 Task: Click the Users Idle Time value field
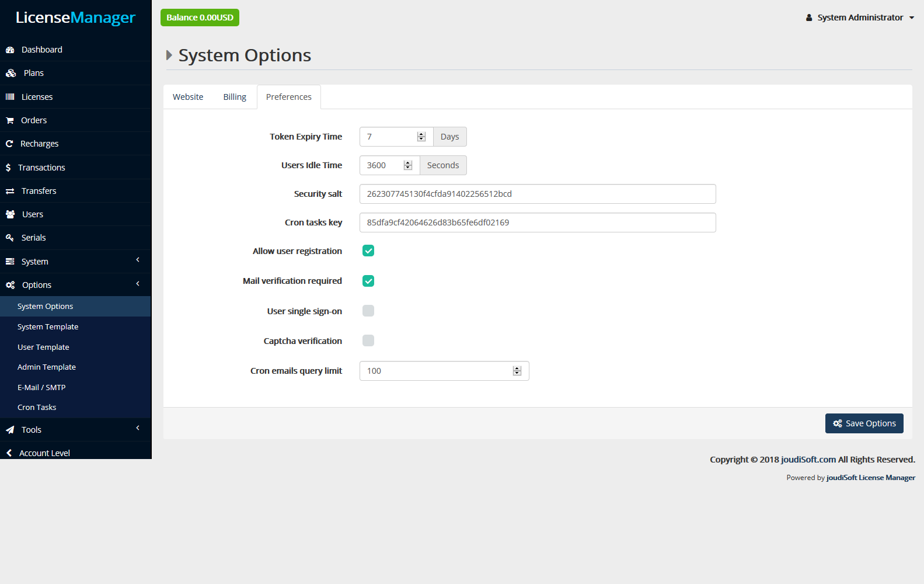point(390,165)
